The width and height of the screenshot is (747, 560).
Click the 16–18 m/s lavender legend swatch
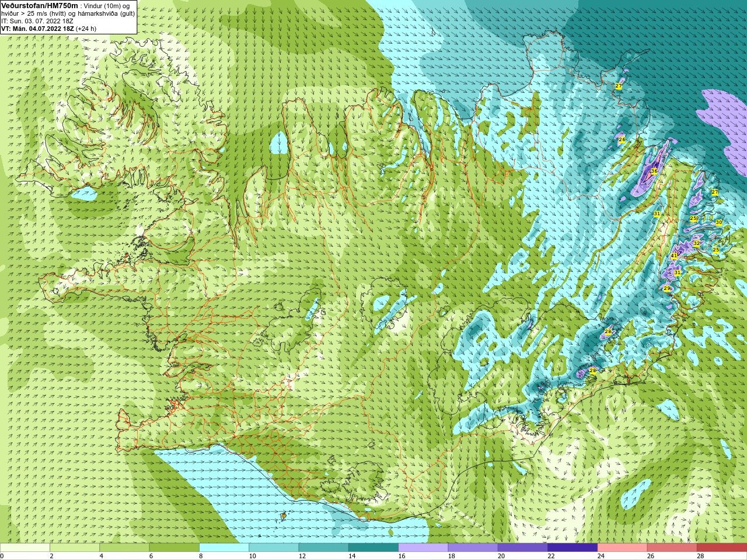[x=423, y=548]
